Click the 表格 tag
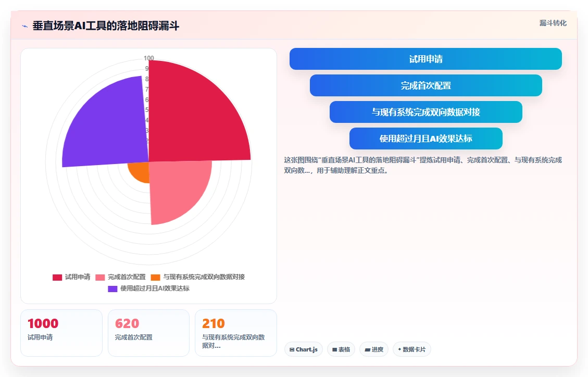This screenshot has height=377, width=588. pos(341,349)
